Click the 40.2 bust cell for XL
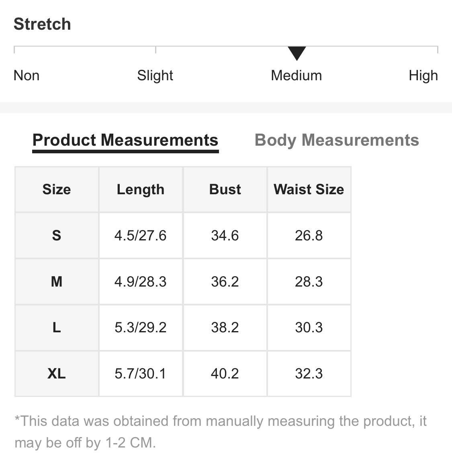Screen dimensions: 452x476 (x=225, y=374)
